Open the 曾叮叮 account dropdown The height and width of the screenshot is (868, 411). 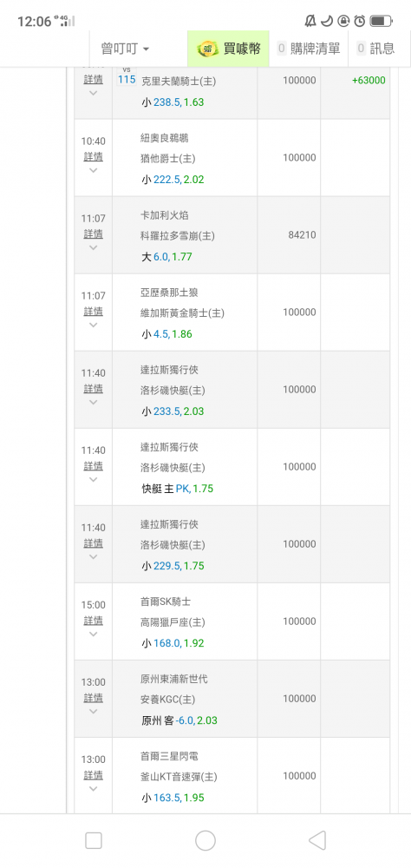click(x=125, y=49)
